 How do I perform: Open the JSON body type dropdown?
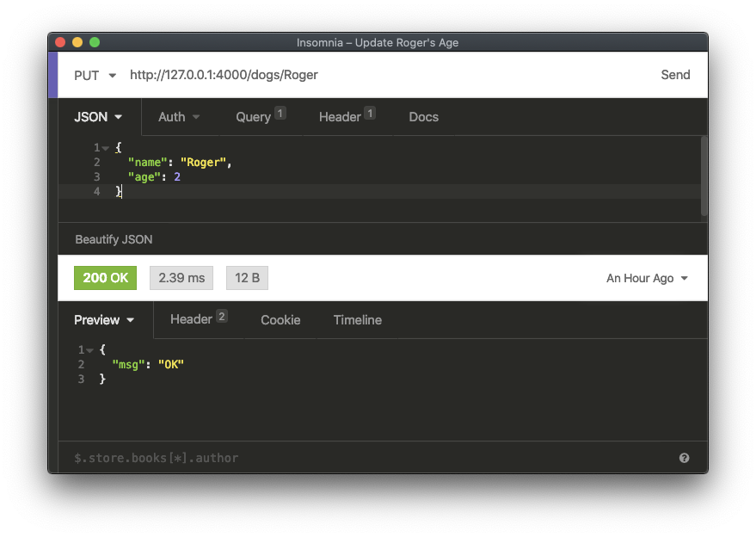click(x=98, y=117)
